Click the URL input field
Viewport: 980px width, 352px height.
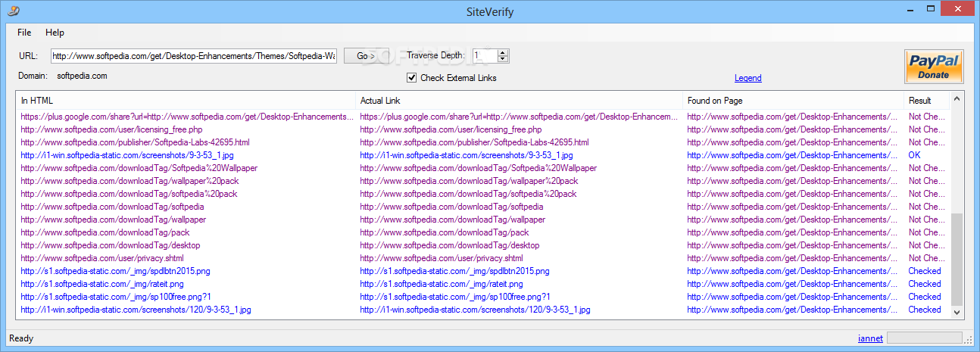[x=193, y=56]
